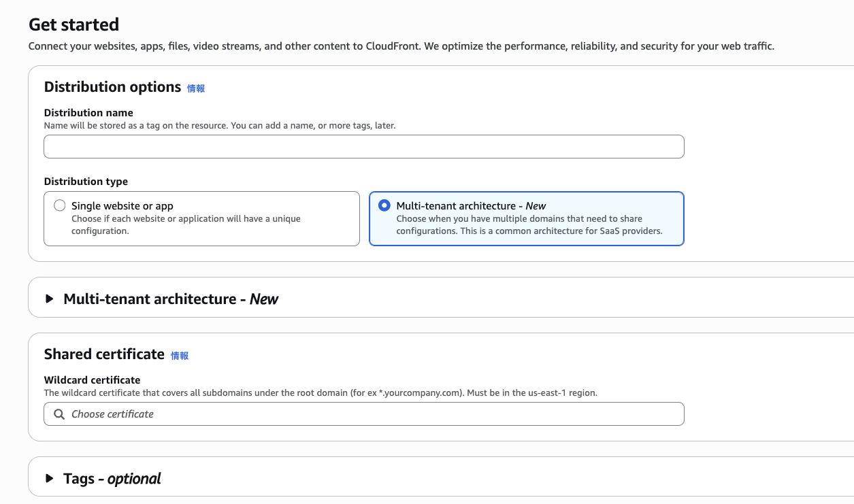854x504 pixels.
Task: Click the Single website option description text
Action: (186, 224)
